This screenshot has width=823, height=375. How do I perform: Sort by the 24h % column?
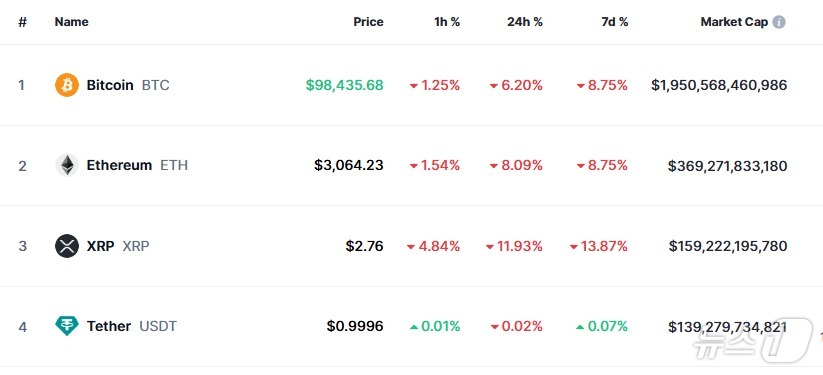tap(525, 22)
